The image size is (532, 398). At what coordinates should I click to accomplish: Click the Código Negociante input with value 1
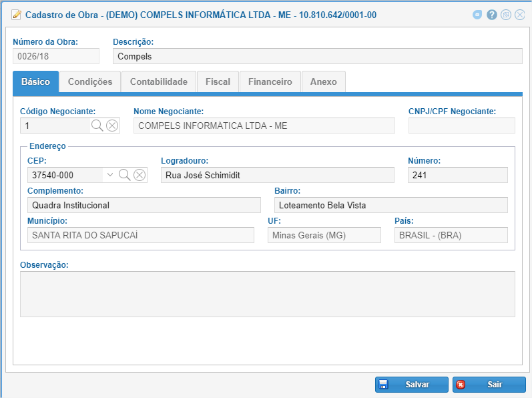55,126
